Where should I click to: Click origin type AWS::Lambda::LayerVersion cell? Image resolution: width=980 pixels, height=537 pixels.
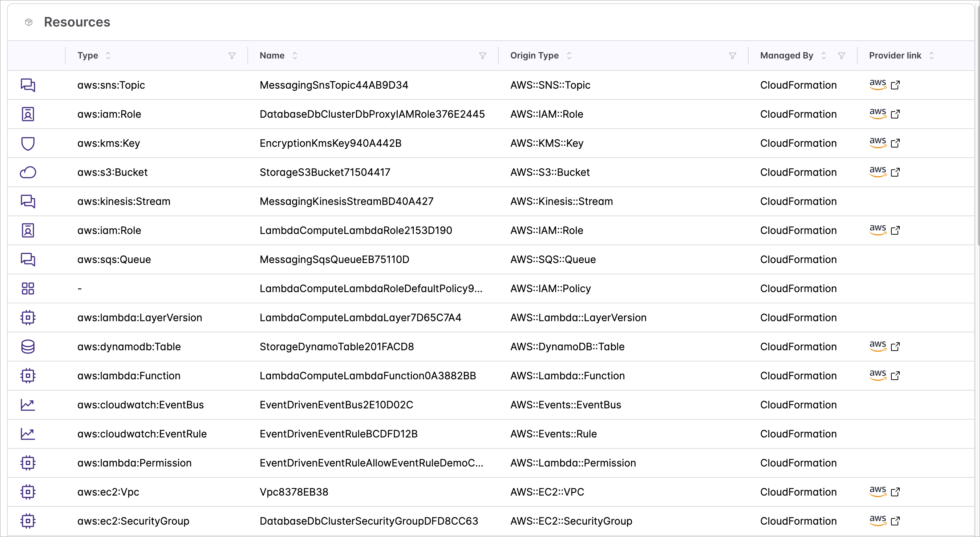(x=578, y=318)
